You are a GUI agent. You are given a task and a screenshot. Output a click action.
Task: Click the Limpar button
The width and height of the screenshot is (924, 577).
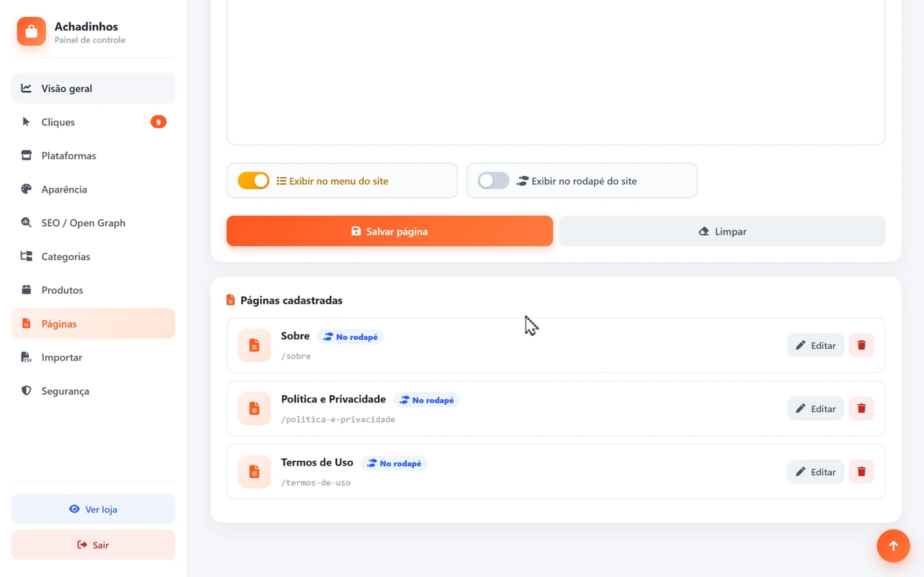coord(722,231)
